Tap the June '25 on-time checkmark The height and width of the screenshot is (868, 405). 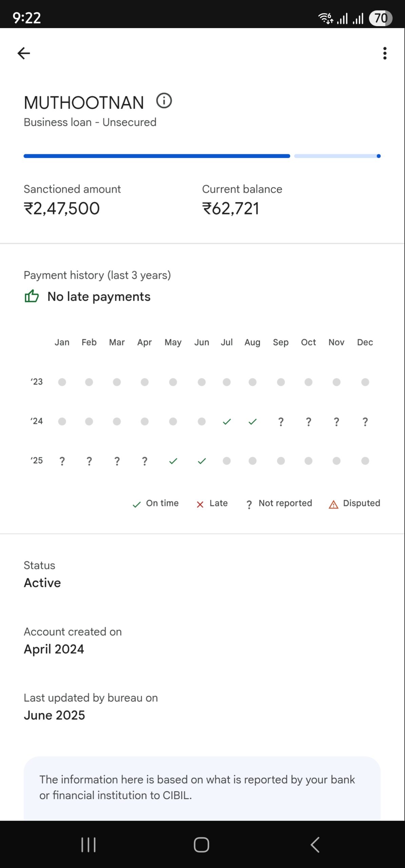pos(202,461)
